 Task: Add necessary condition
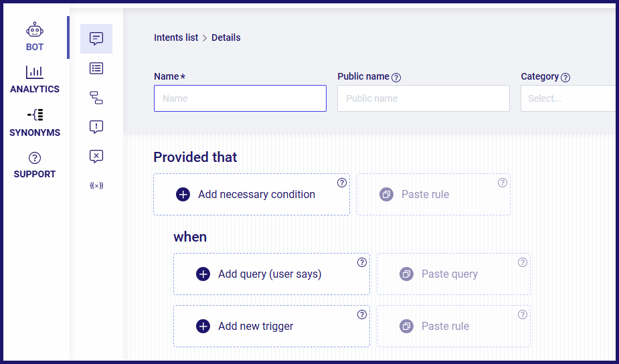(252, 194)
